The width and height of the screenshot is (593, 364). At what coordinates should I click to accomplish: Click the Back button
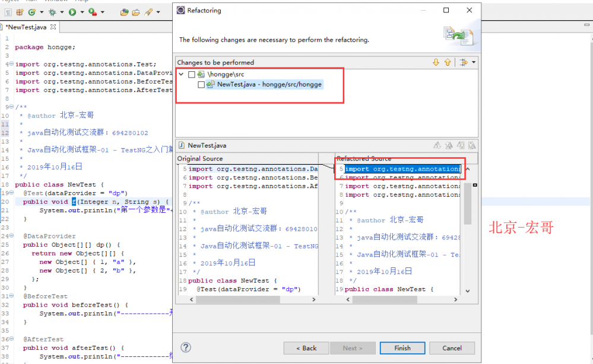coord(306,348)
